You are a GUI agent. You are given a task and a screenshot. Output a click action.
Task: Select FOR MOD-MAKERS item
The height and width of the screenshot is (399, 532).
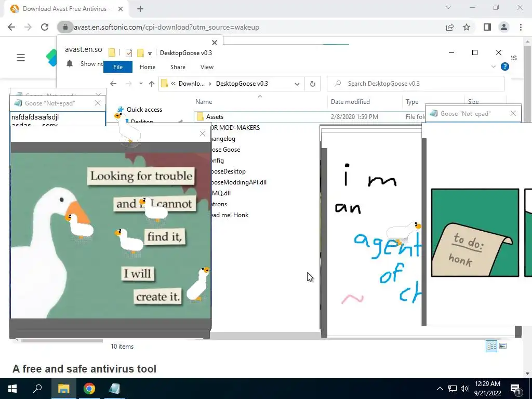point(235,128)
